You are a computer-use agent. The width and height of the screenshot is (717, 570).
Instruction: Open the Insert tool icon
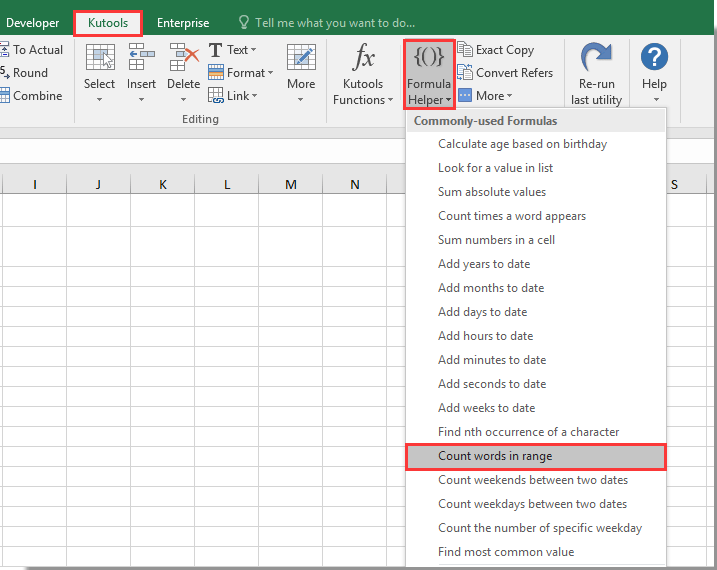(141, 57)
